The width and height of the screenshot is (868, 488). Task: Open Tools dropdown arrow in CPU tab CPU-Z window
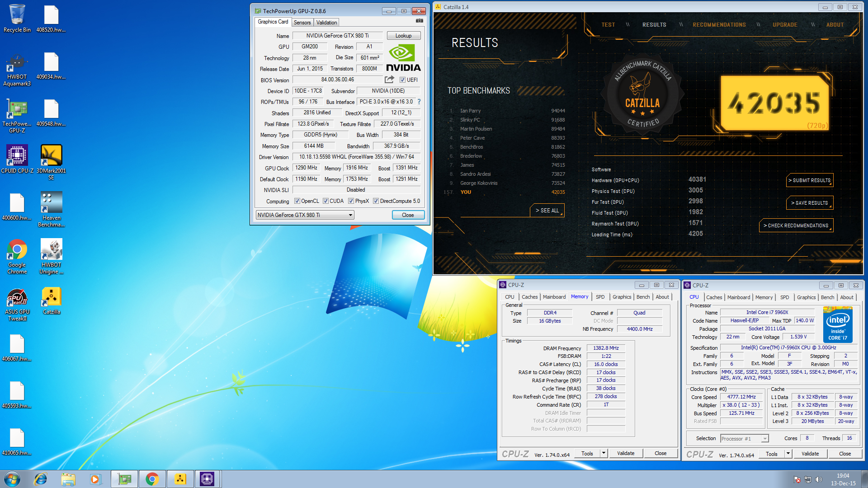click(x=788, y=454)
